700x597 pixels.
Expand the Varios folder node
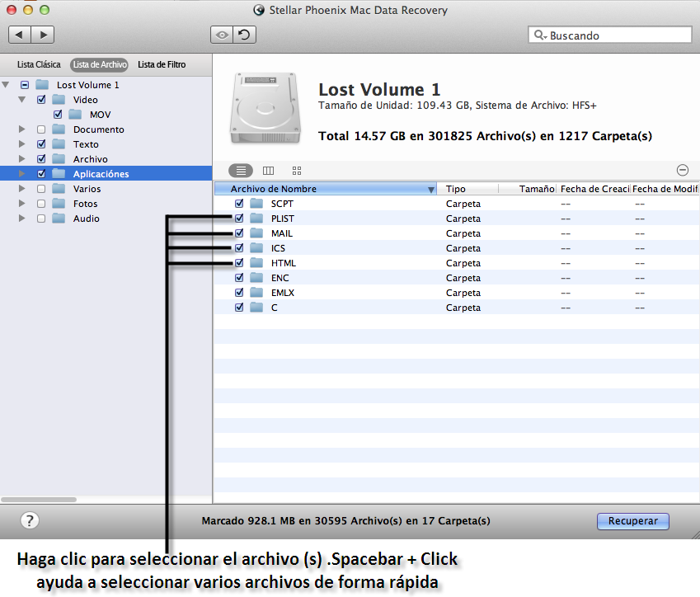[x=21, y=189]
